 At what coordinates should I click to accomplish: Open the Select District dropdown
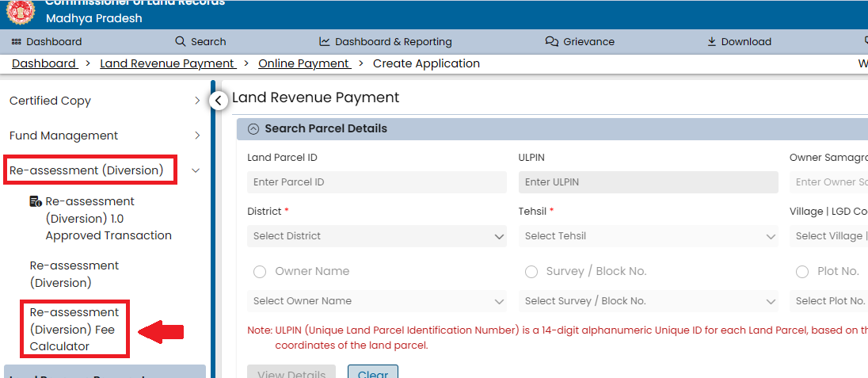pos(377,236)
